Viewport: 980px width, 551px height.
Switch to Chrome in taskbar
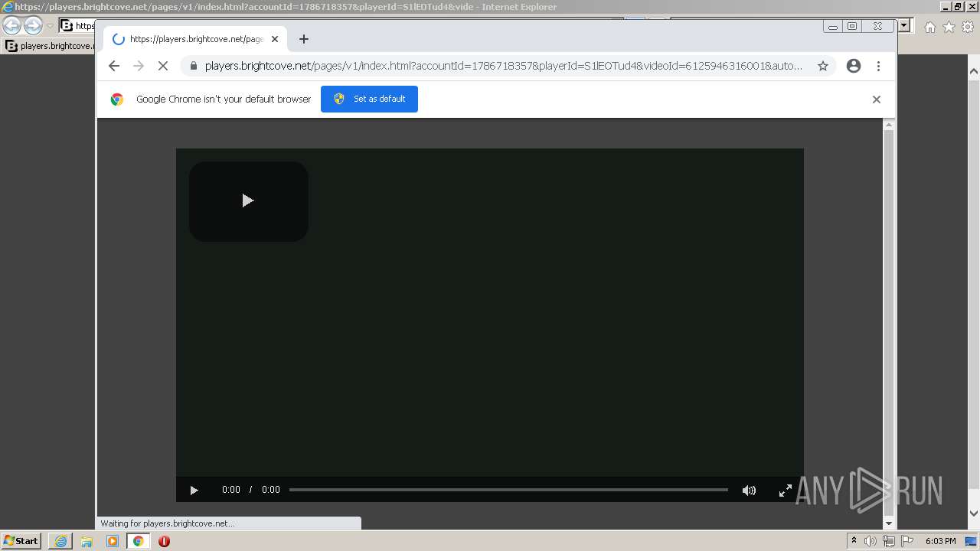coord(139,541)
